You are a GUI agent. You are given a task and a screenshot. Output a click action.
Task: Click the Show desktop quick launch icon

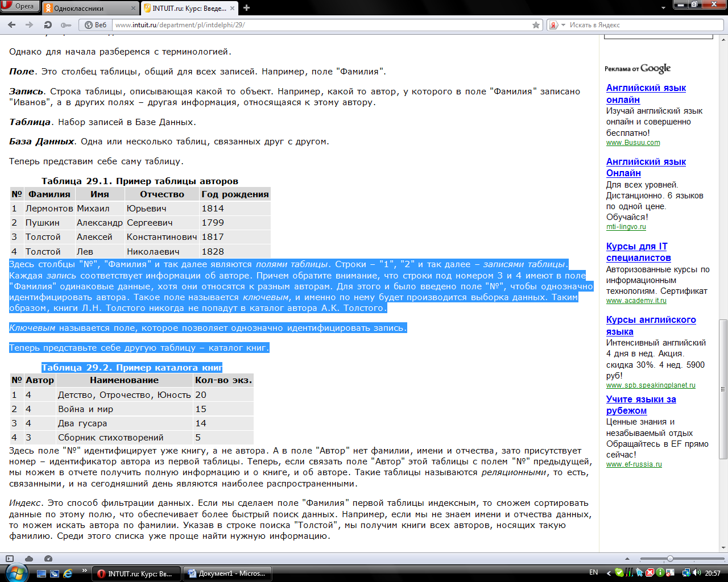coord(42,573)
